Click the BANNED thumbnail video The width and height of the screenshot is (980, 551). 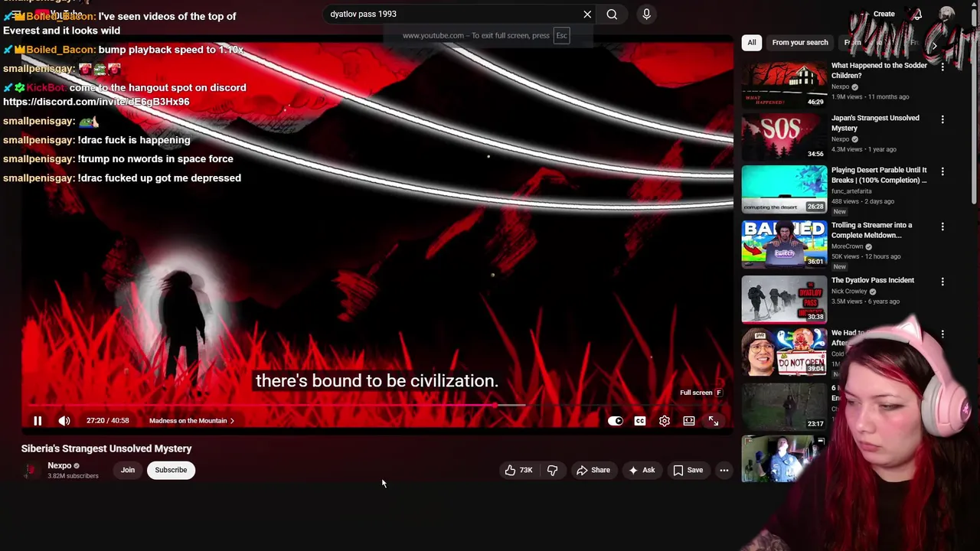784,243
